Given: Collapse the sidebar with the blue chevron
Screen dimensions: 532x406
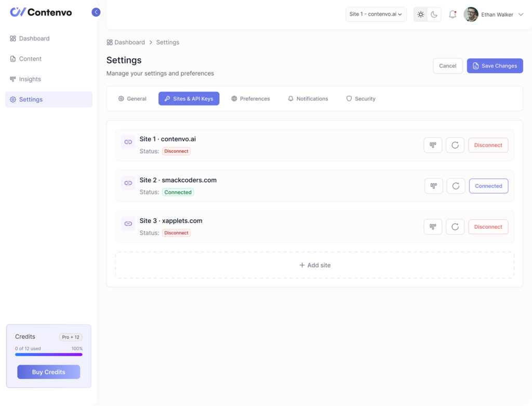Looking at the screenshot, I should [96, 11].
